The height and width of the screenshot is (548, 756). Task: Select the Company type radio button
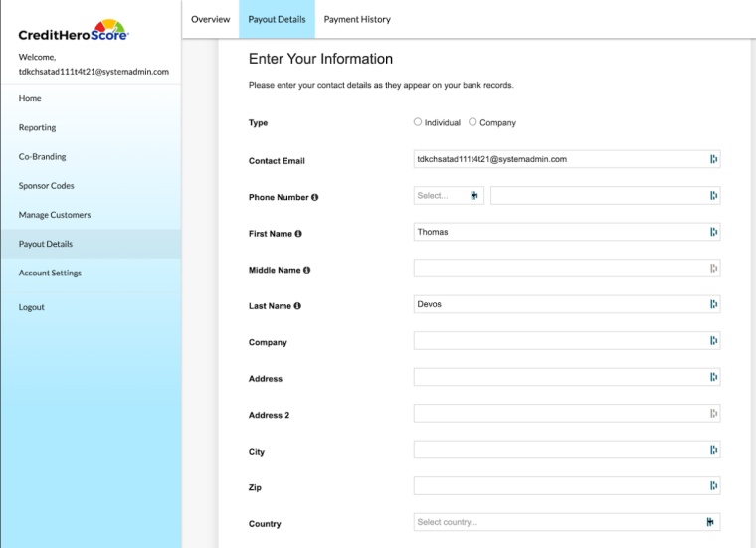click(472, 122)
